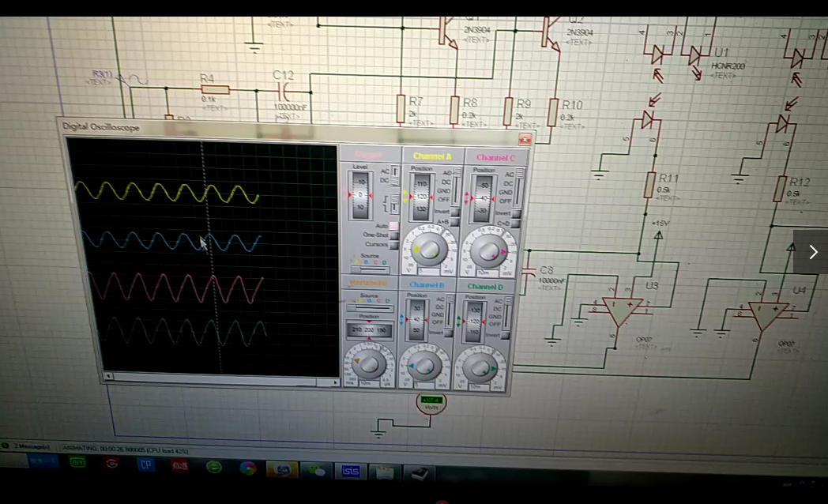
Task: Click the Horizontal Position thumbwheel
Action: tap(369, 330)
